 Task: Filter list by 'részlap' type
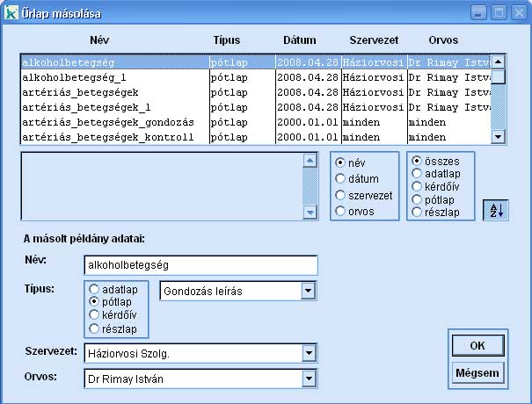tap(417, 212)
